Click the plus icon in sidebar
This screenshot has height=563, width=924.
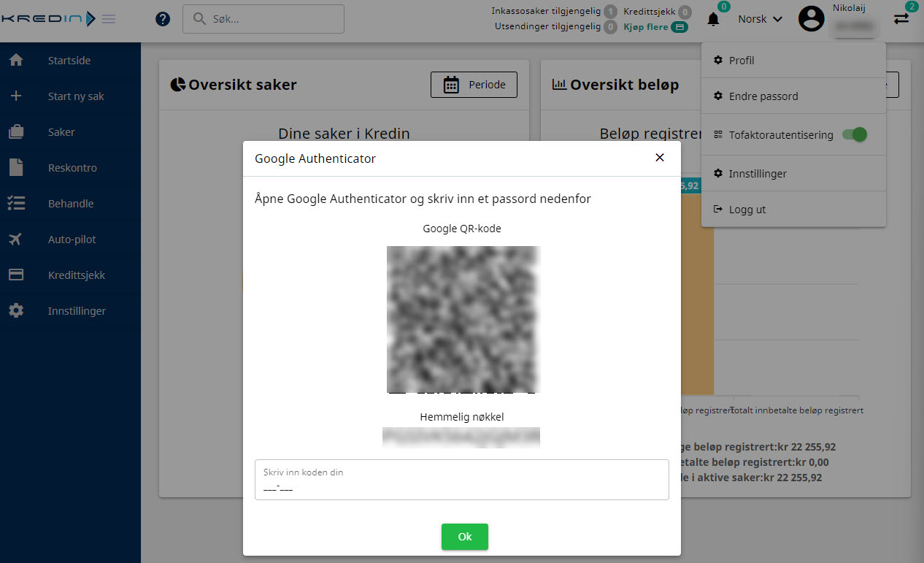16,96
